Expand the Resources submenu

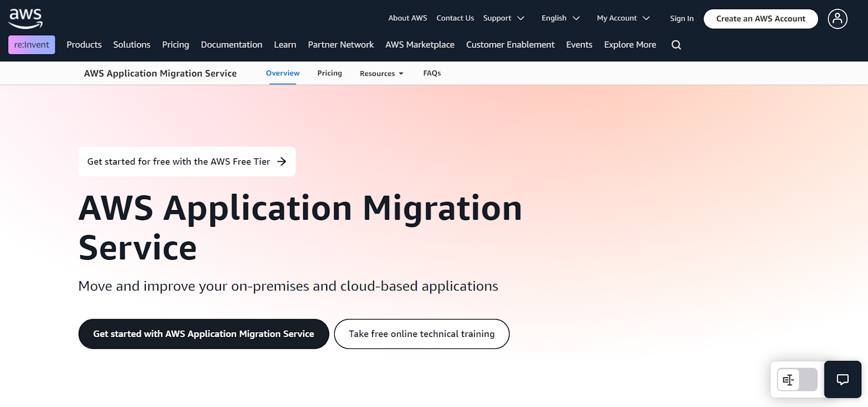pyautogui.click(x=381, y=73)
